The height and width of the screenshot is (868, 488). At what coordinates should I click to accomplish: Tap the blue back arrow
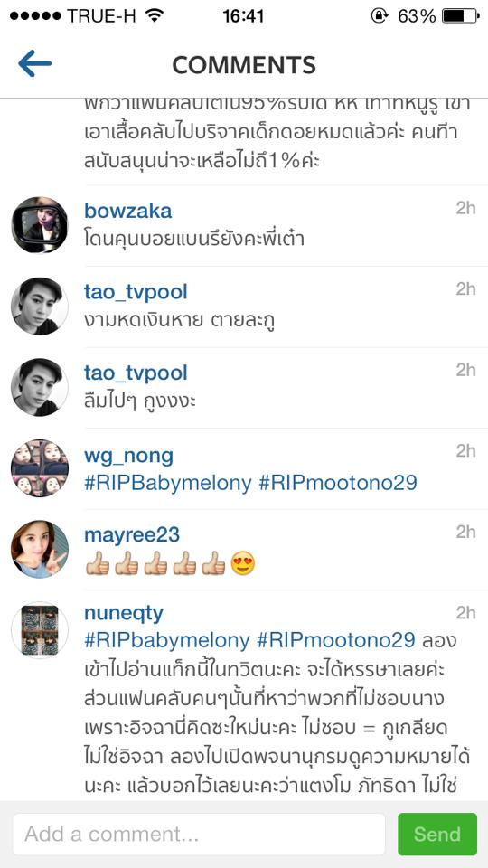(x=34, y=63)
